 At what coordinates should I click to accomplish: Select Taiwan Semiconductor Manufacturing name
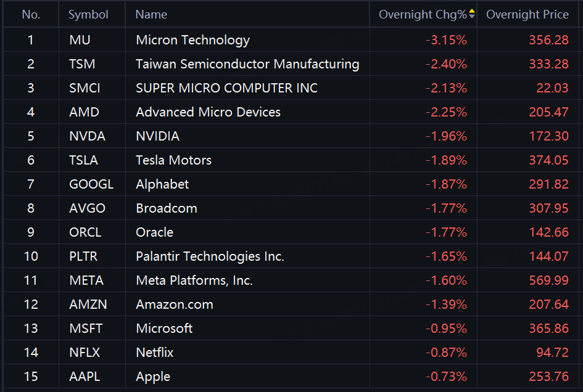(x=247, y=64)
